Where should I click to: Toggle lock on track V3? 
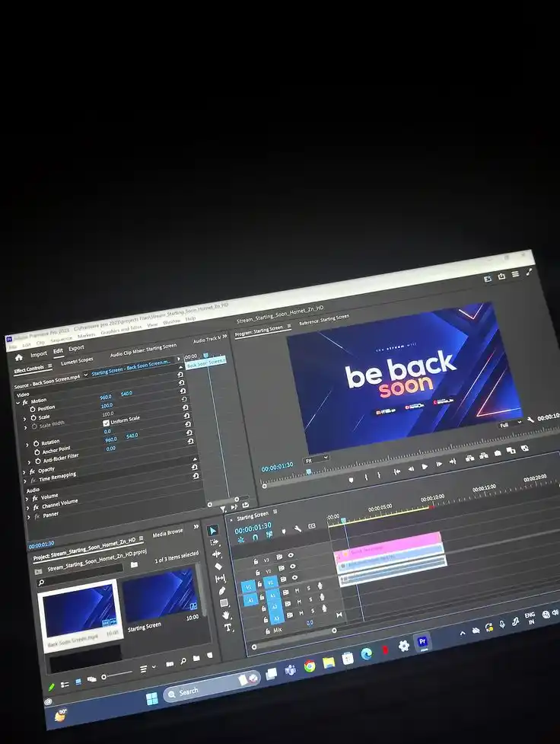coord(256,561)
